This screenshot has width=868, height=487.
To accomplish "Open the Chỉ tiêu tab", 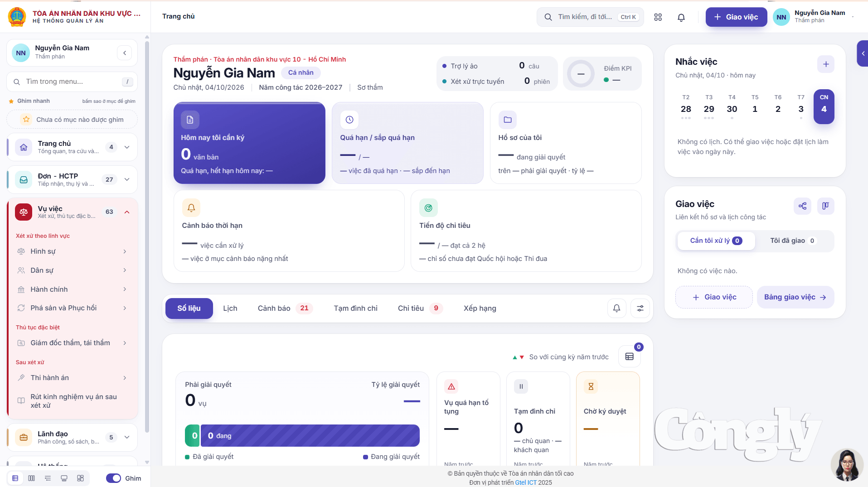I will tap(420, 309).
